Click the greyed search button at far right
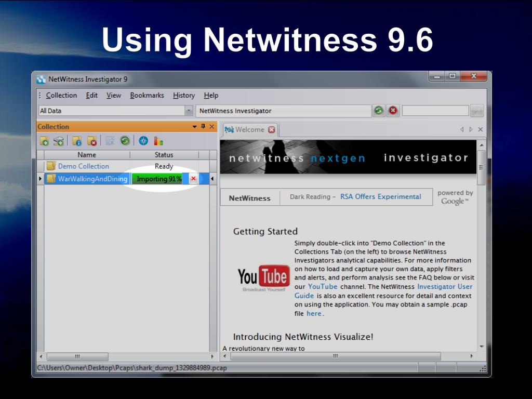532x399 pixels. (477, 111)
